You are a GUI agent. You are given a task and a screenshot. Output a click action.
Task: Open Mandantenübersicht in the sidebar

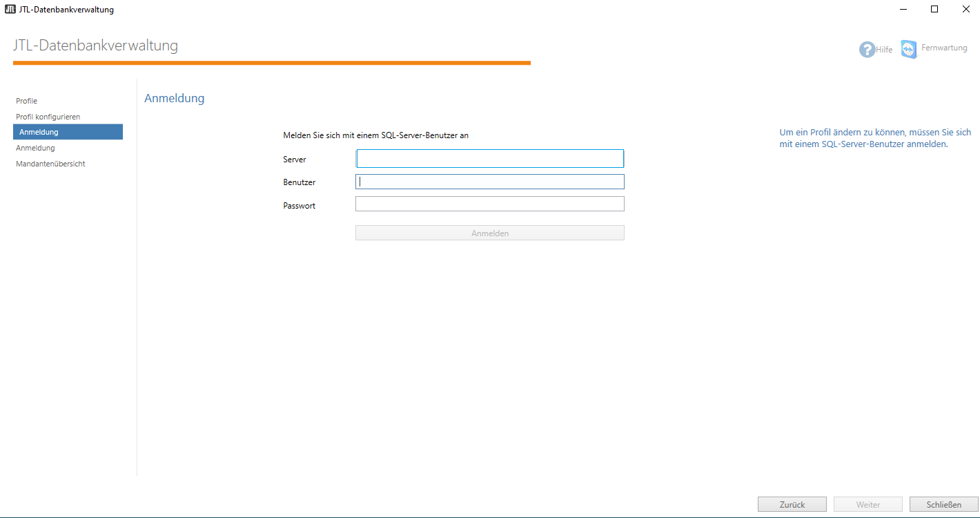click(x=50, y=164)
